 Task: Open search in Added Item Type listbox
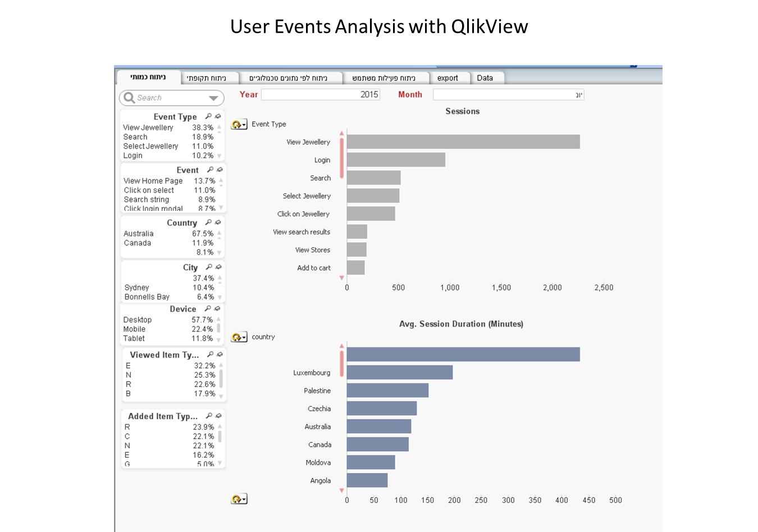[209, 416]
